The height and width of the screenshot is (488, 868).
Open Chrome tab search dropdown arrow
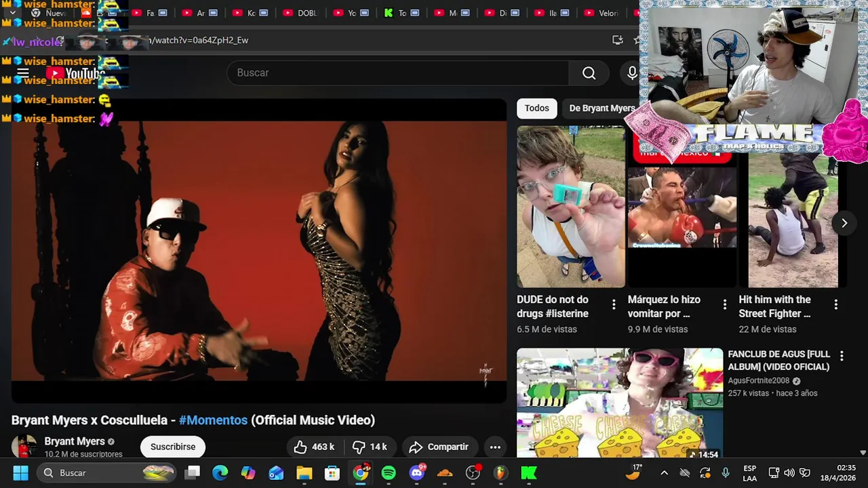coord(12,12)
